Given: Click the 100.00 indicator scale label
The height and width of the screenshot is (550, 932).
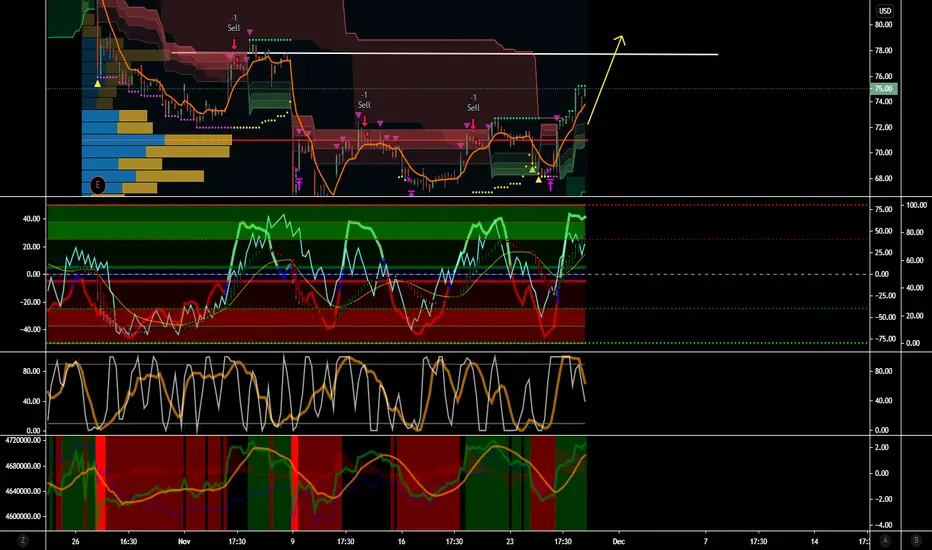Looking at the screenshot, I should tap(916, 205).
